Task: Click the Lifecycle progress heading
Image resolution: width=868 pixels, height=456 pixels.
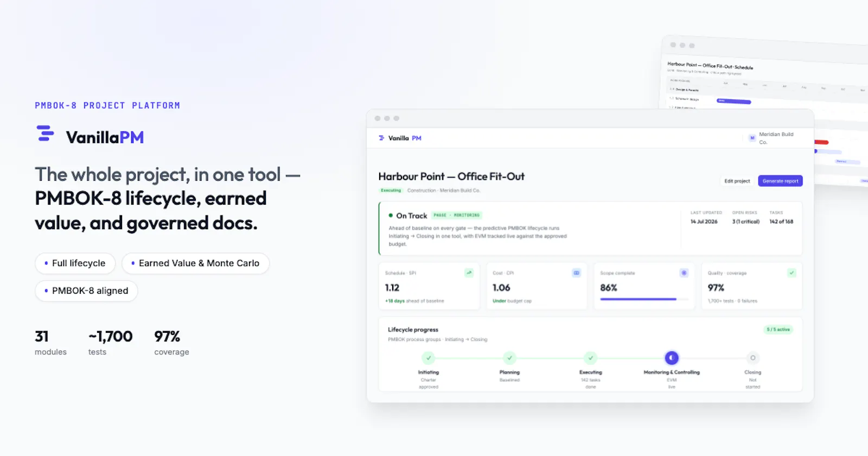Action: pos(413,330)
